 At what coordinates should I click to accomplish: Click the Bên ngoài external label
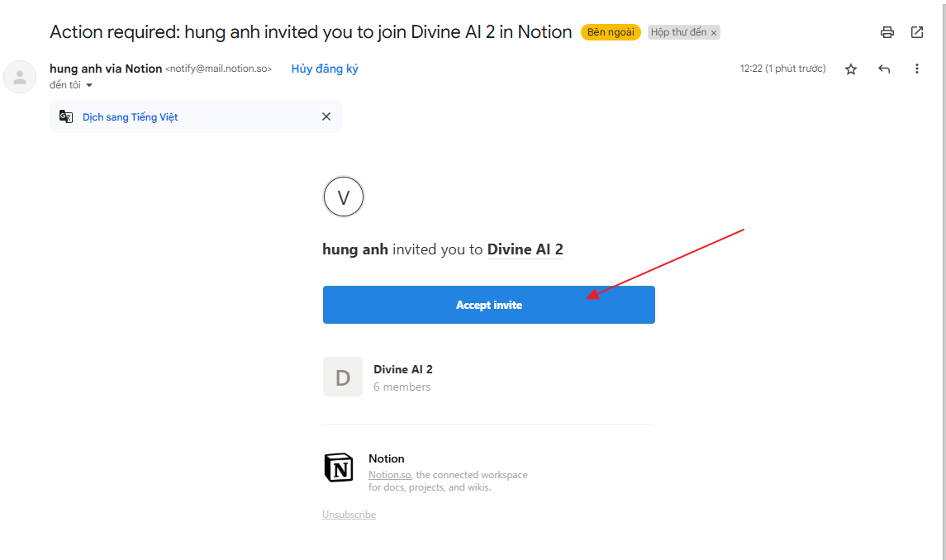pyautogui.click(x=611, y=32)
